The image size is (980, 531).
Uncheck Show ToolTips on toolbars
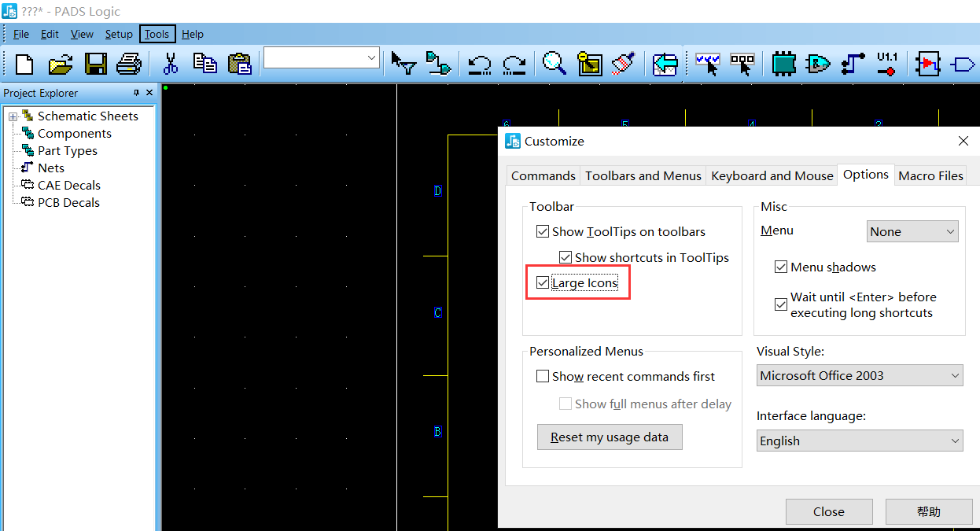542,232
